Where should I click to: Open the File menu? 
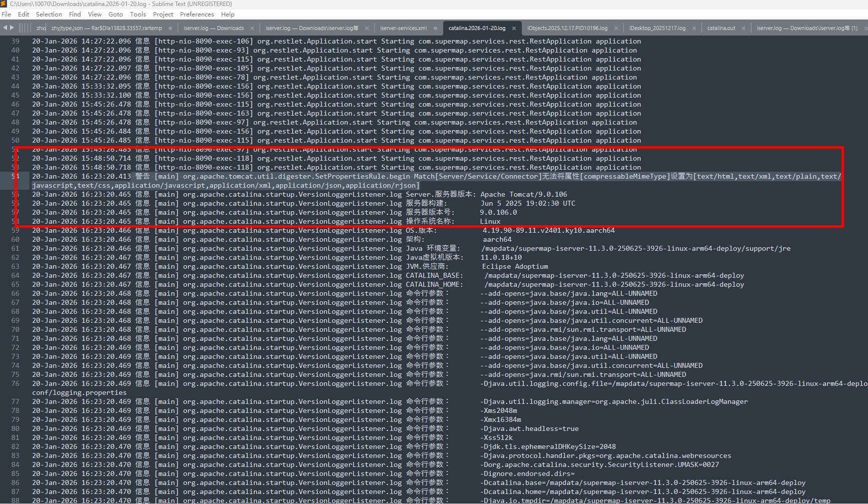[x=7, y=15]
